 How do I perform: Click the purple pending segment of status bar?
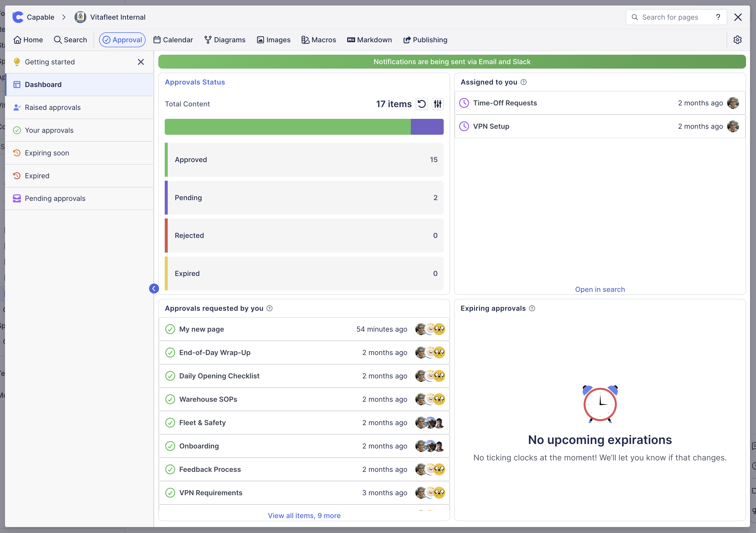pos(427,127)
